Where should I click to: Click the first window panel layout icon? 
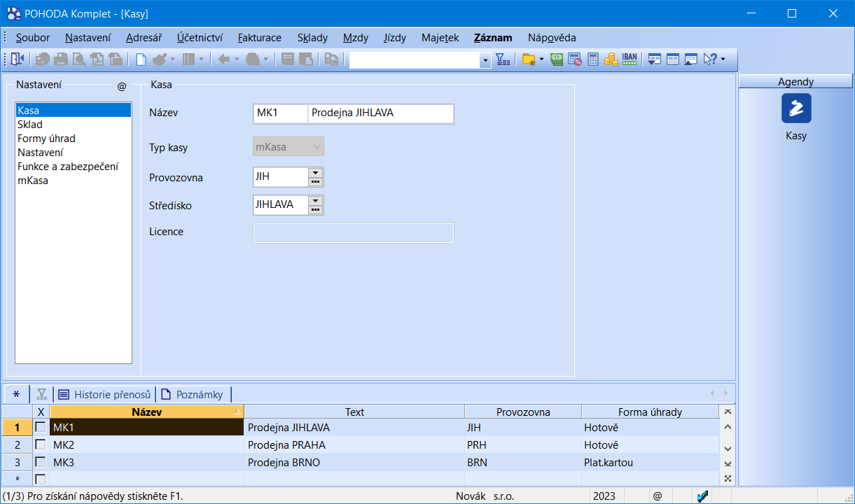(x=654, y=59)
